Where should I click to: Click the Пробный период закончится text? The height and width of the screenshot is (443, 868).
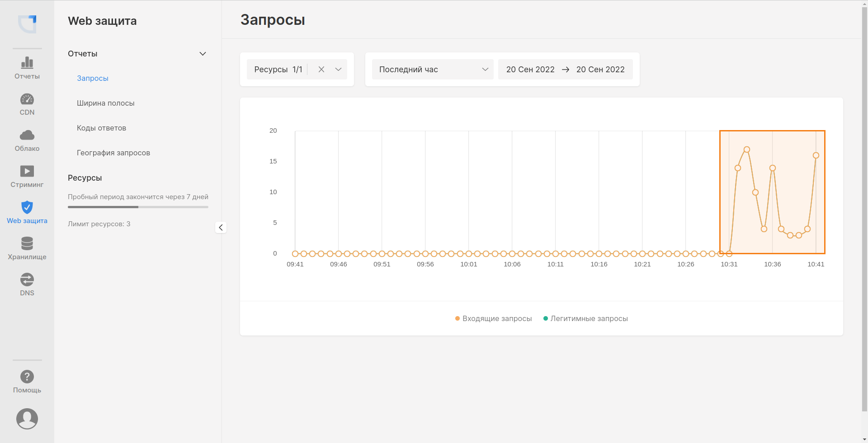[138, 197]
